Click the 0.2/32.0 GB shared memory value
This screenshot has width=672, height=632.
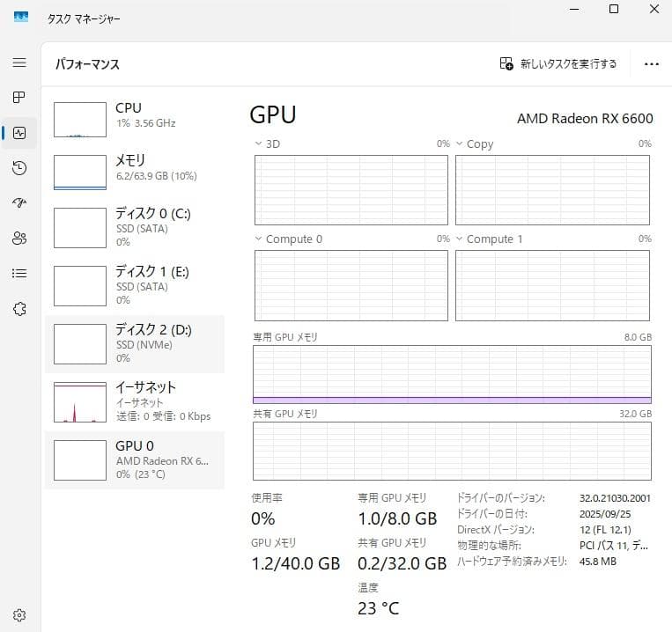coord(402,563)
